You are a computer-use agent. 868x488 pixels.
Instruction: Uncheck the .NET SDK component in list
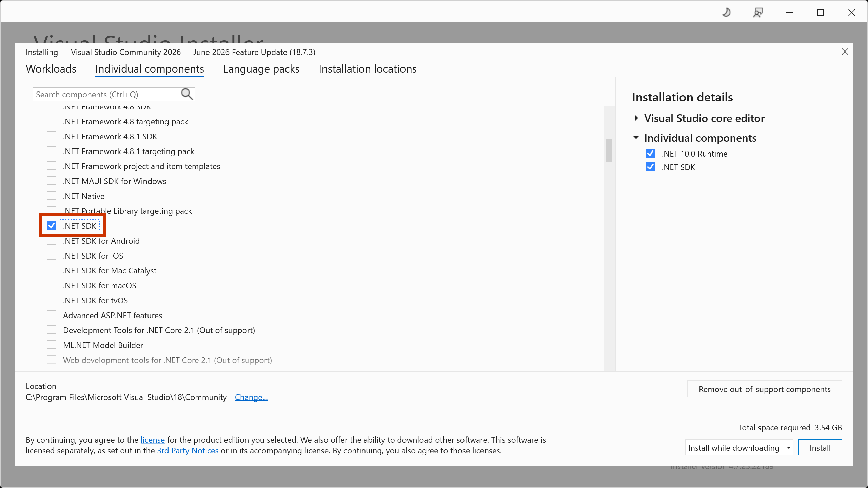click(x=52, y=226)
